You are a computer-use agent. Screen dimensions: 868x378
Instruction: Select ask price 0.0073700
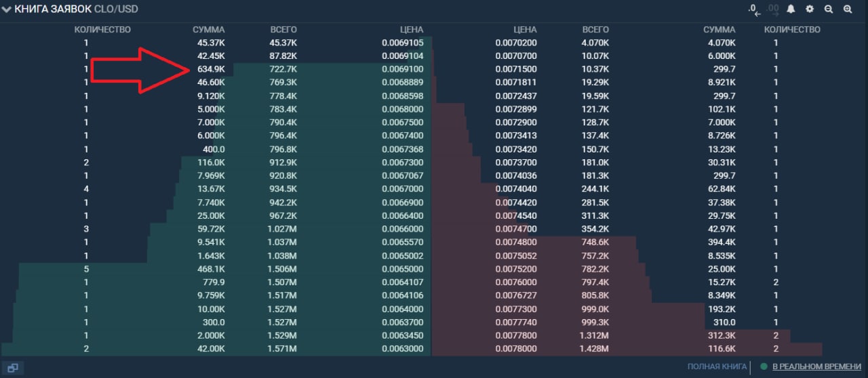click(x=516, y=163)
